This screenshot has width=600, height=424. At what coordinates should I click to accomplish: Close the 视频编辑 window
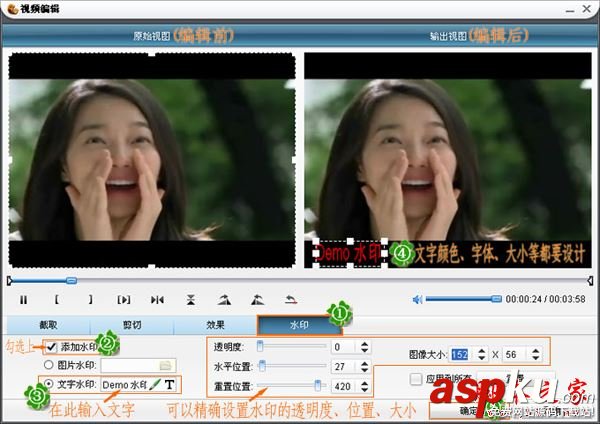tap(587, 8)
